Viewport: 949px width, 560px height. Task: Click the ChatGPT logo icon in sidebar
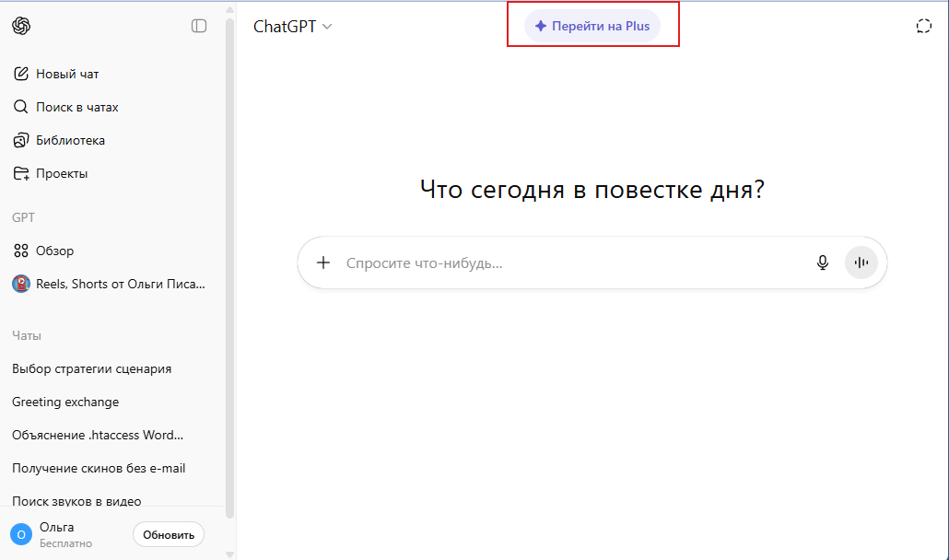coord(21,26)
